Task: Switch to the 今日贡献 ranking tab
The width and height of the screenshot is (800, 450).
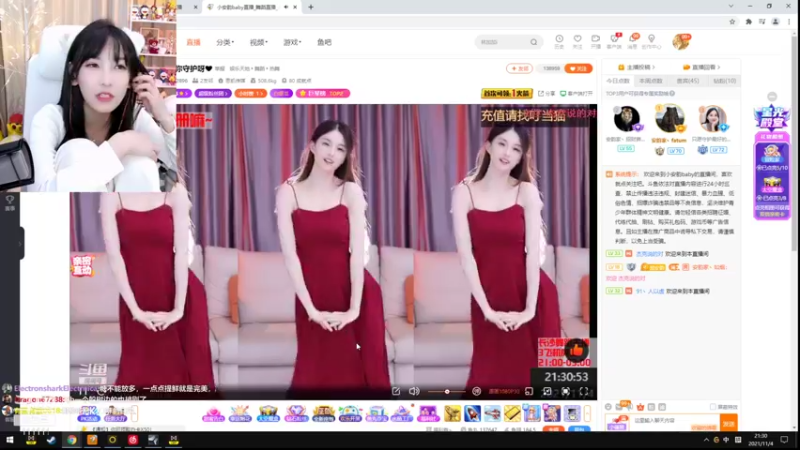Action: pos(618,81)
